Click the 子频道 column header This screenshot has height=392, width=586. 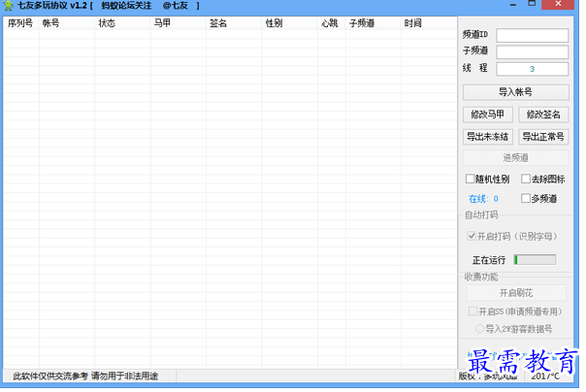pyautogui.click(x=373, y=23)
